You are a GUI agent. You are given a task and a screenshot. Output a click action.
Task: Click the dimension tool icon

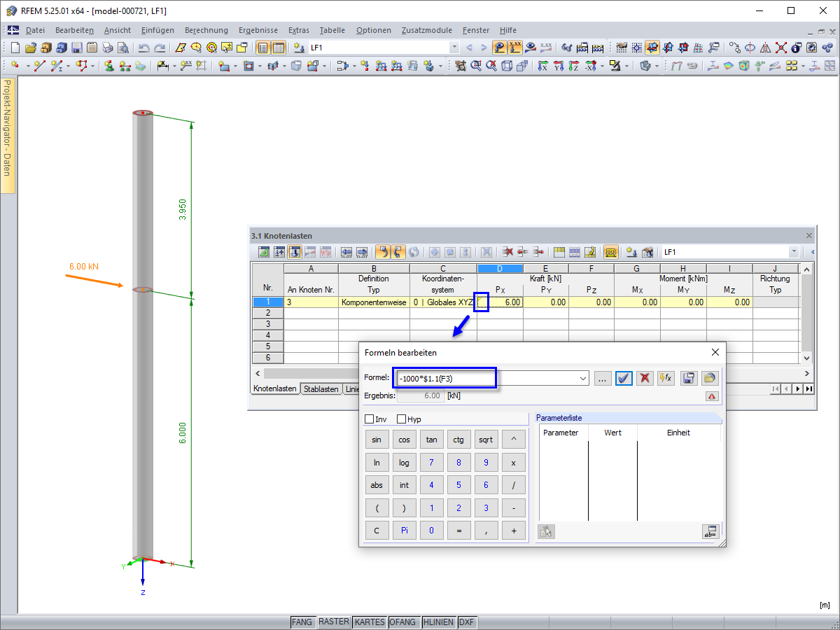pyautogui.click(x=162, y=66)
